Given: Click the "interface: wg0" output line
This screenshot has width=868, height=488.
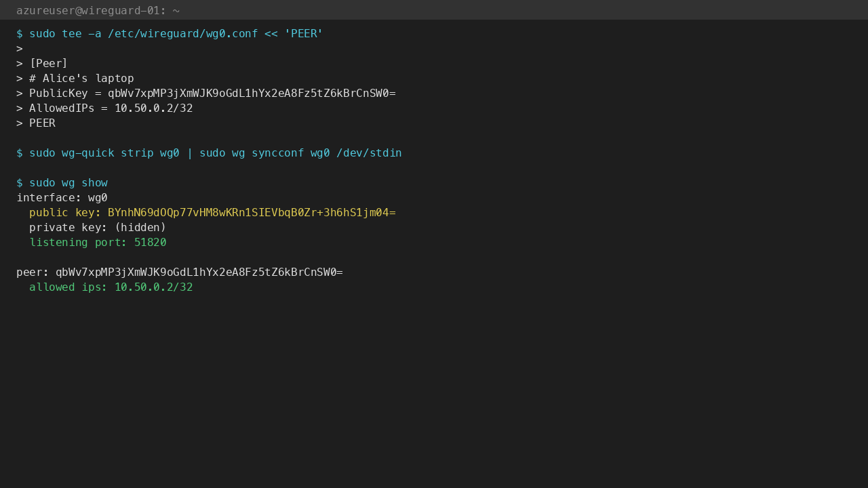Looking at the screenshot, I should pos(62,198).
